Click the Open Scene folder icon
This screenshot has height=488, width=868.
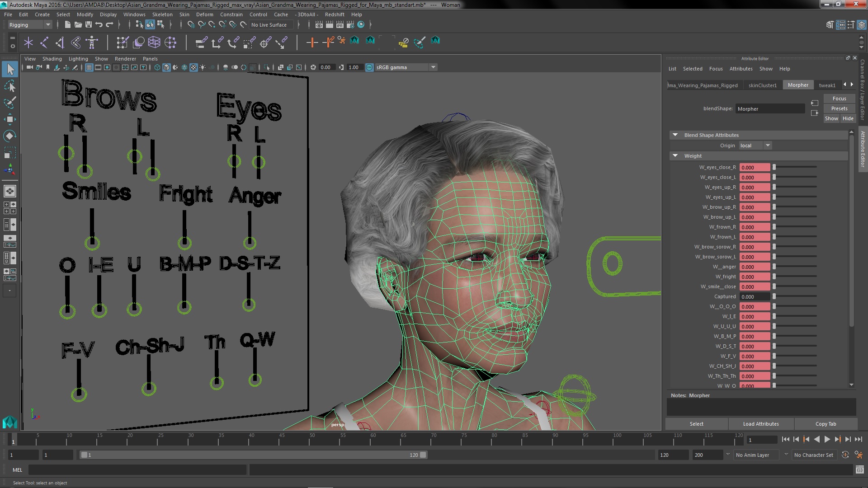(78, 24)
